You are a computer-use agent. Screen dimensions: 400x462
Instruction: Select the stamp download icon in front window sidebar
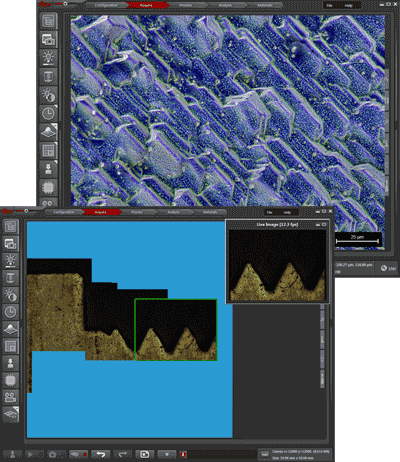click(11, 363)
